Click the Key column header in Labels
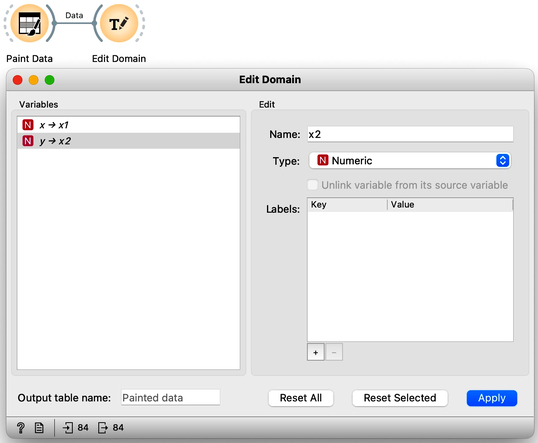The width and height of the screenshot is (538, 443). (x=348, y=205)
